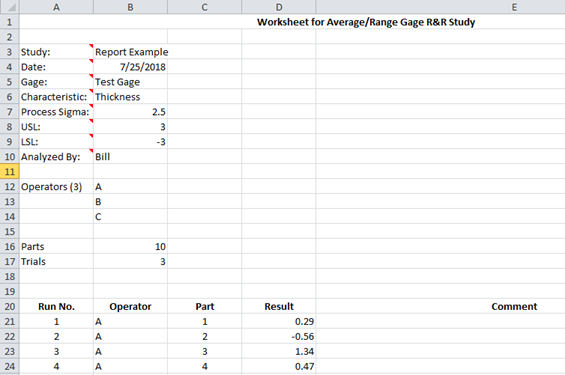Select the Result value 0.29

pyautogui.click(x=279, y=321)
